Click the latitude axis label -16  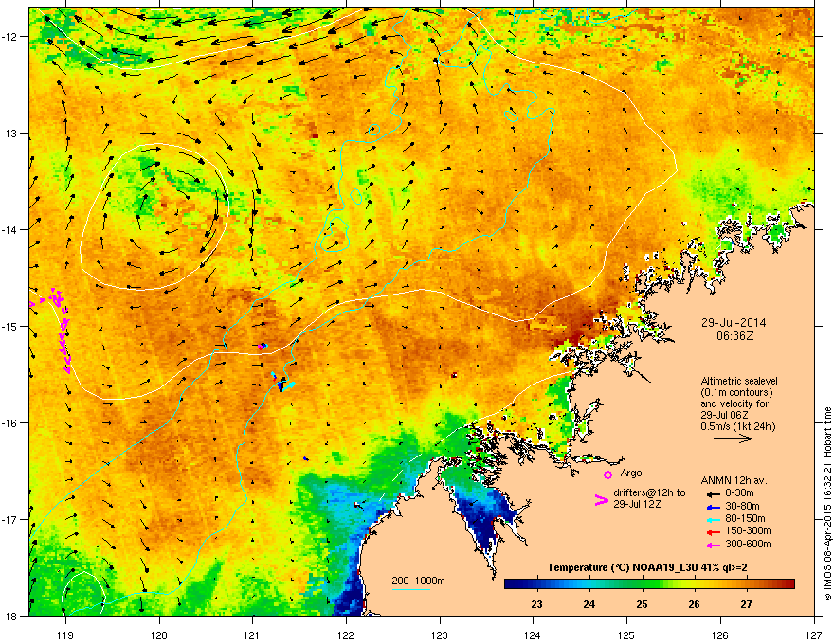click(x=10, y=423)
